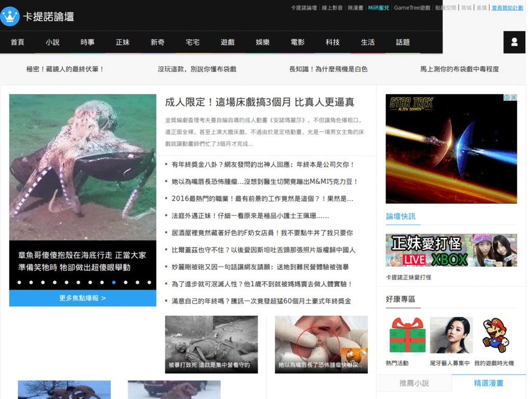
Task: Open the Mario 我的遊戲時光機 icon
Action: pyautogui.click(x=495, y=335)
